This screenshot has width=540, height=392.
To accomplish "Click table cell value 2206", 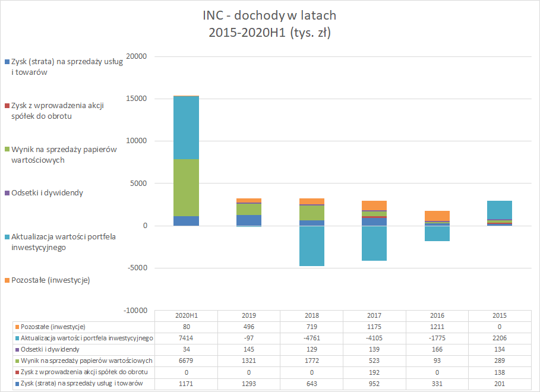I will (x=500, y=339).
